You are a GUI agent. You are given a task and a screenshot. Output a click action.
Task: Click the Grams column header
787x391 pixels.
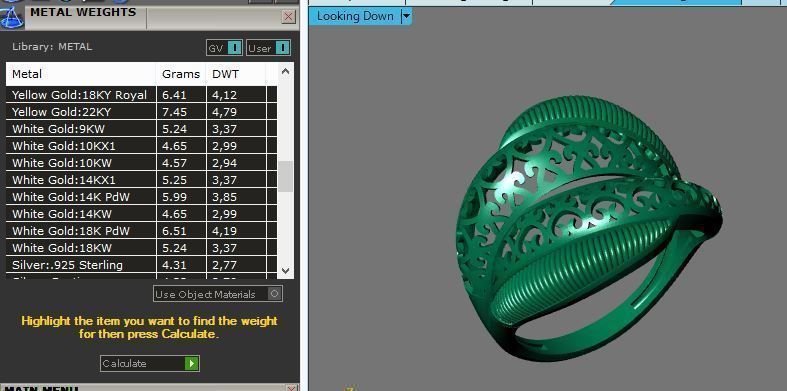point(181,74)
